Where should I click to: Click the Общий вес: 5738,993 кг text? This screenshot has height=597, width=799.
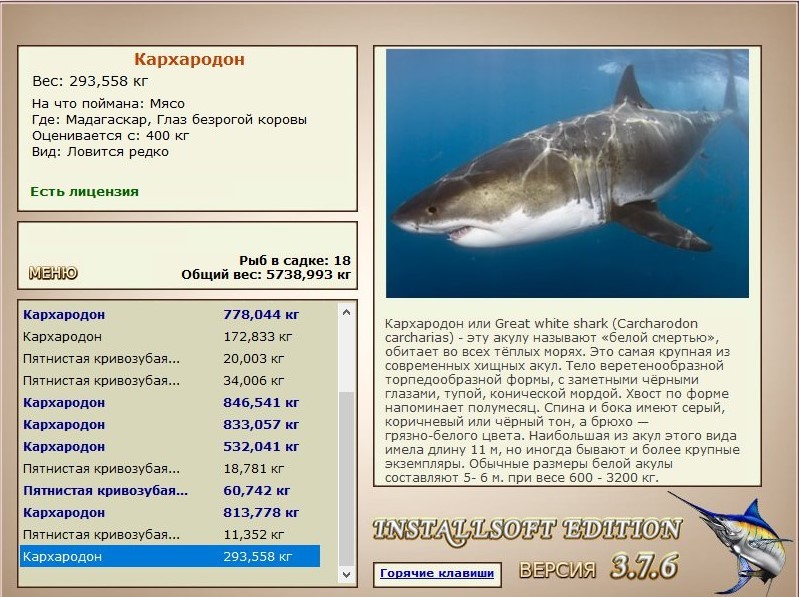(x=266, y=275)
